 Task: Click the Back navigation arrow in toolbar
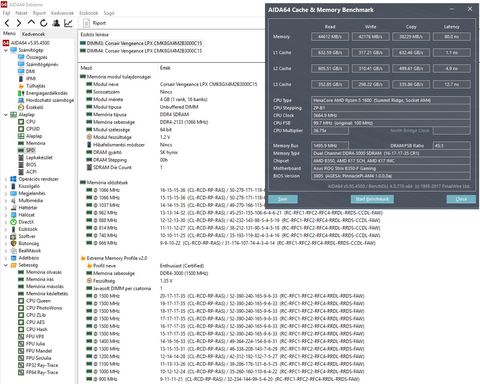tap(7, 23)
